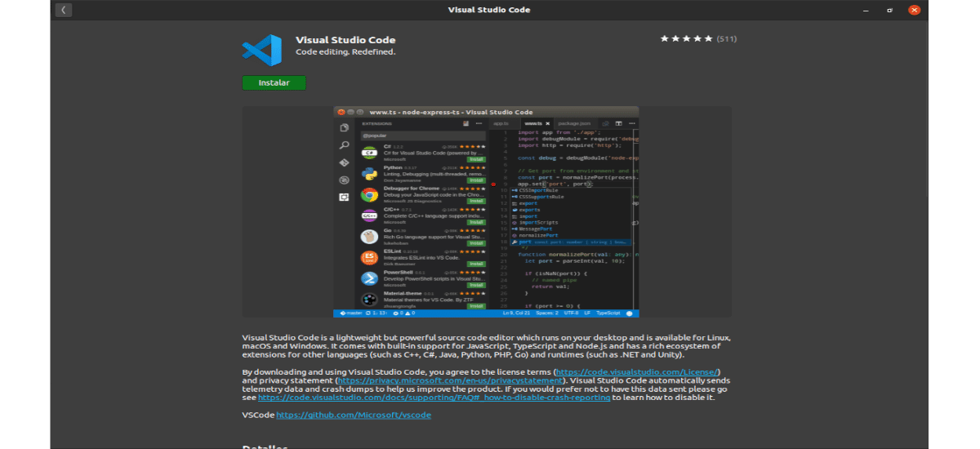Choose normalizePort in the autocomplete suggestion list
The height and width of the screenshot is (449, 980).
[x=537, y=235]
